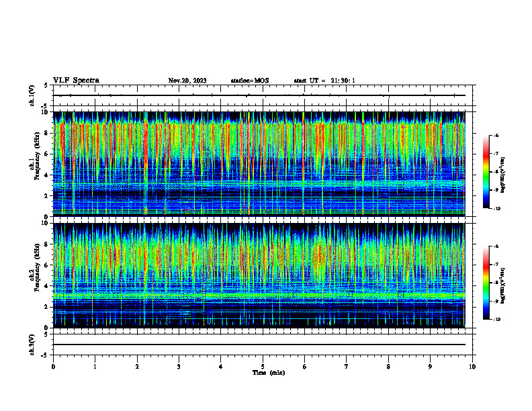Click the ch.1 spectrogram panel

tap(259, 164)
